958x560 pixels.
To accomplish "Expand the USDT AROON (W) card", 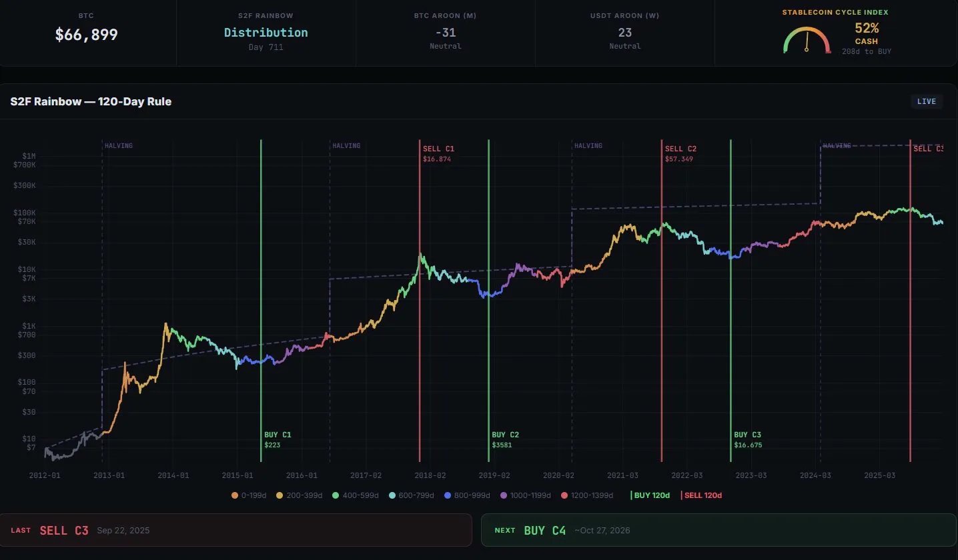I will coord(624,32).
